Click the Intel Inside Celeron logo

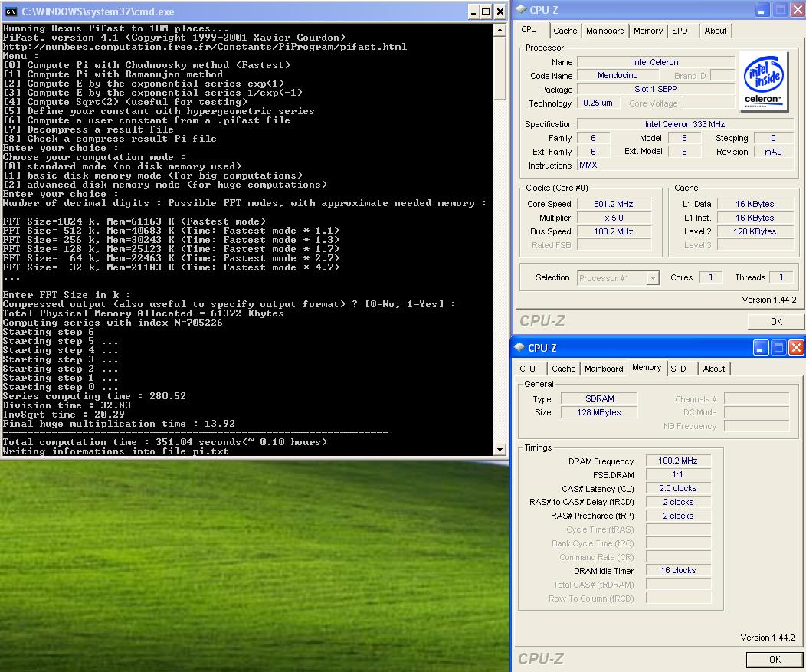pos(763,81)
